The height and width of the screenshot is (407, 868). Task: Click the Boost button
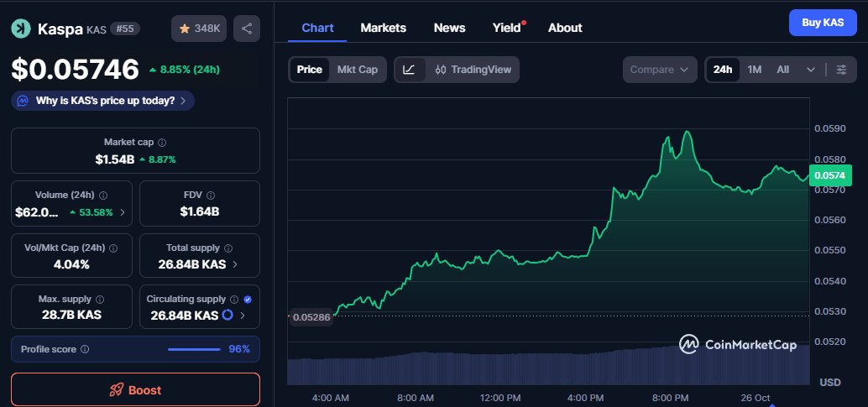pos(136,390)
